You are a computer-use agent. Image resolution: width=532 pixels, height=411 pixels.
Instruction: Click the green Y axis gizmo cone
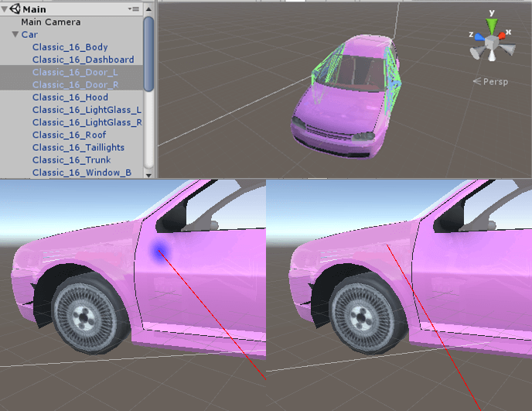tap(492, 26)
